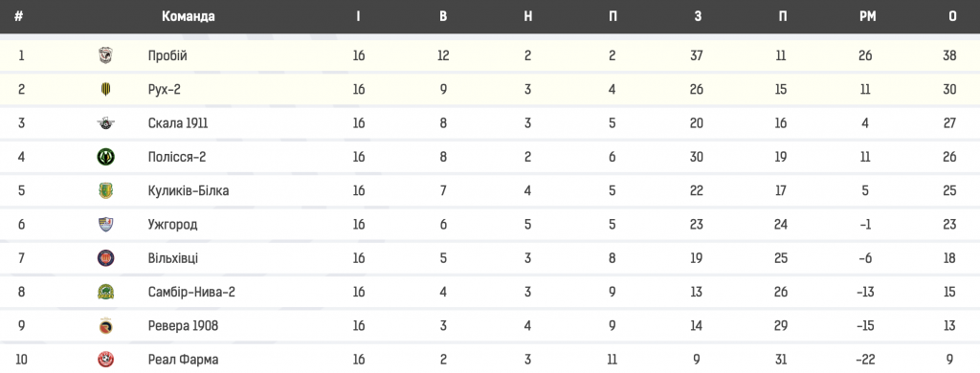Screen dimensions: 980x373
Task: Select the Рух-2 highlighted table row
Action: point(490,89)
